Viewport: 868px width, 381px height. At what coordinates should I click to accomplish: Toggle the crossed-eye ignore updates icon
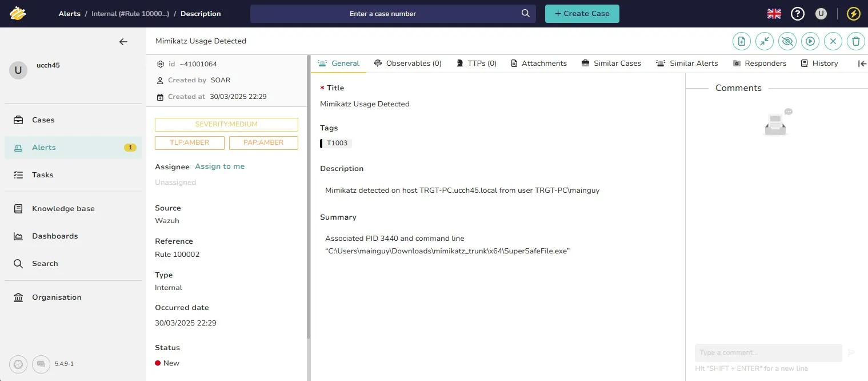click(787, 41)
